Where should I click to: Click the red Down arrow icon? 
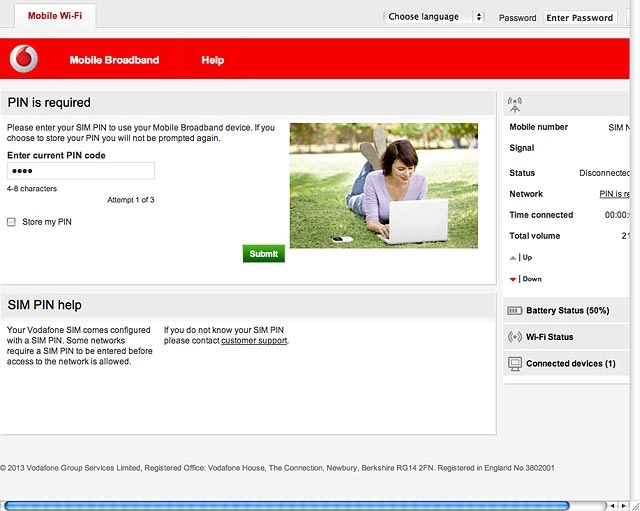tap(513, 279)
